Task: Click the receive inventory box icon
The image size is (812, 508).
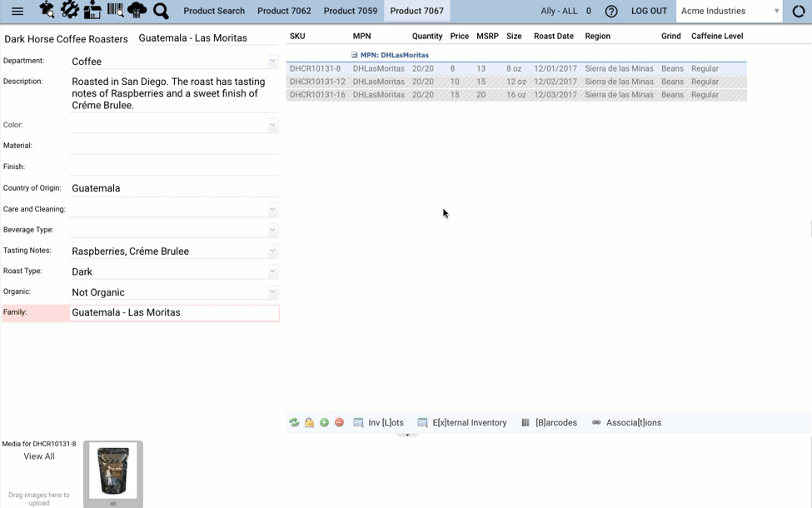Action: point(92,10)
